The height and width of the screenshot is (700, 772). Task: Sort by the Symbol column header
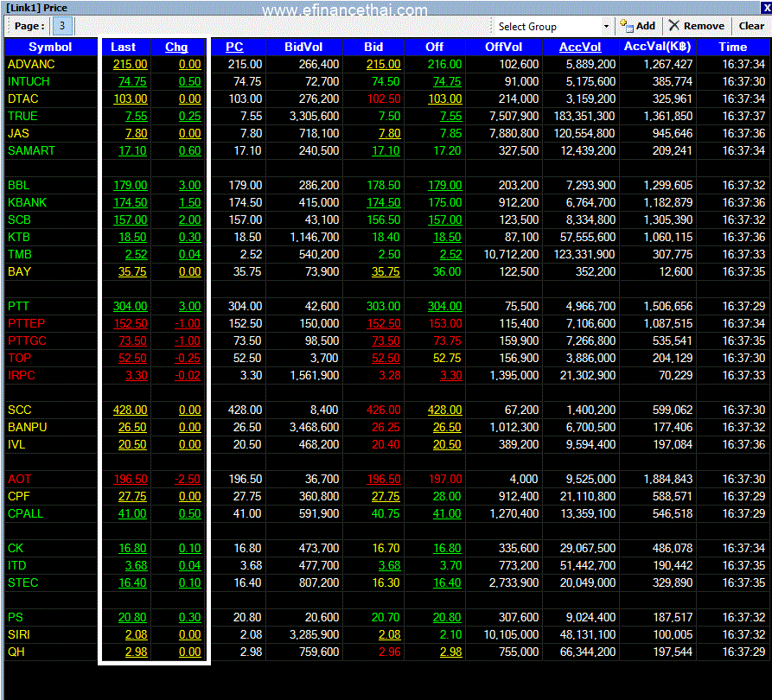pos(50,48)
